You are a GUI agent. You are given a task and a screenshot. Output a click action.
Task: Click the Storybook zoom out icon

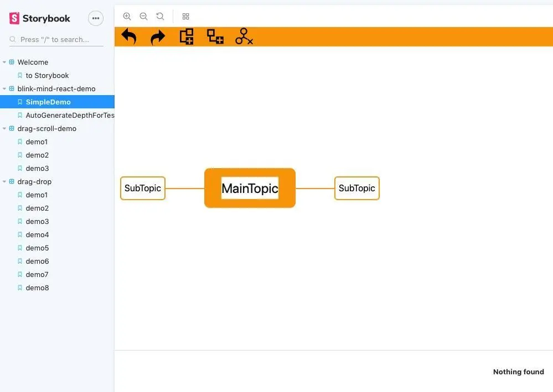[143, 16]
